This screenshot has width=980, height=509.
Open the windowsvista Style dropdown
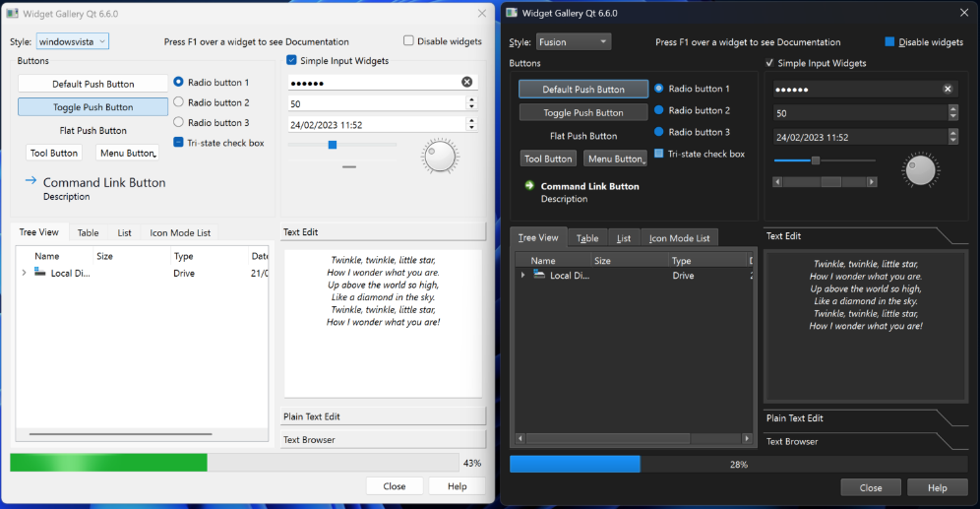[x=73, y=41]
